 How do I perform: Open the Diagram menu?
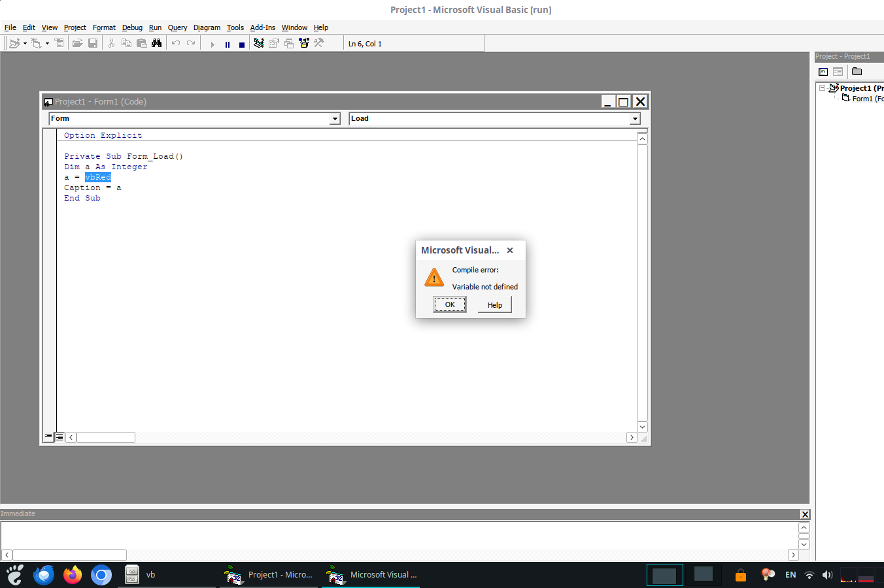point(207,27)
